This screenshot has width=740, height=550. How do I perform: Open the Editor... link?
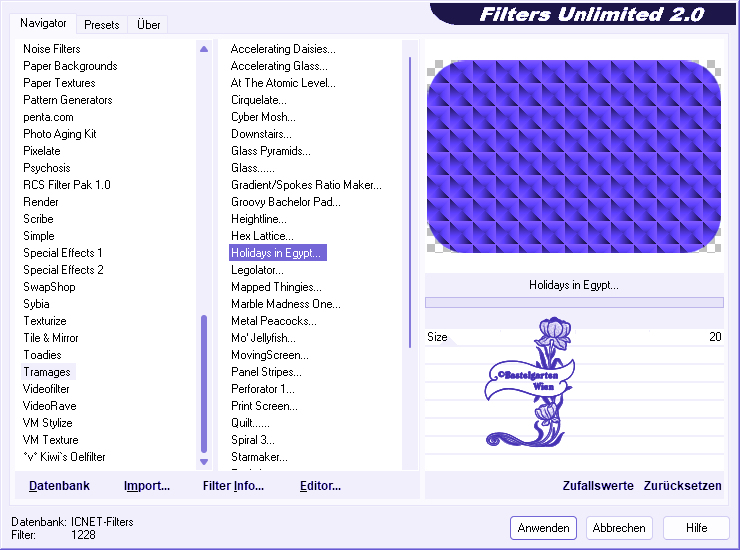(320, 486)
